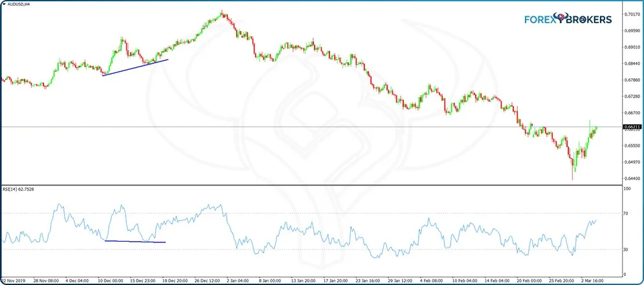Select the 15 Dec 23:00 time label
The height and width of the screenshot is (285, 644).
click(x=144, y=280)
